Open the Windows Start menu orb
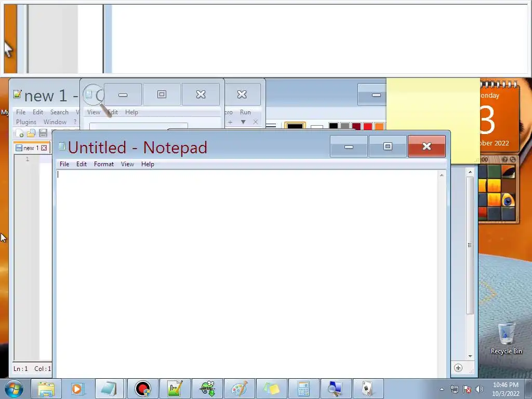 coord(14,389)
